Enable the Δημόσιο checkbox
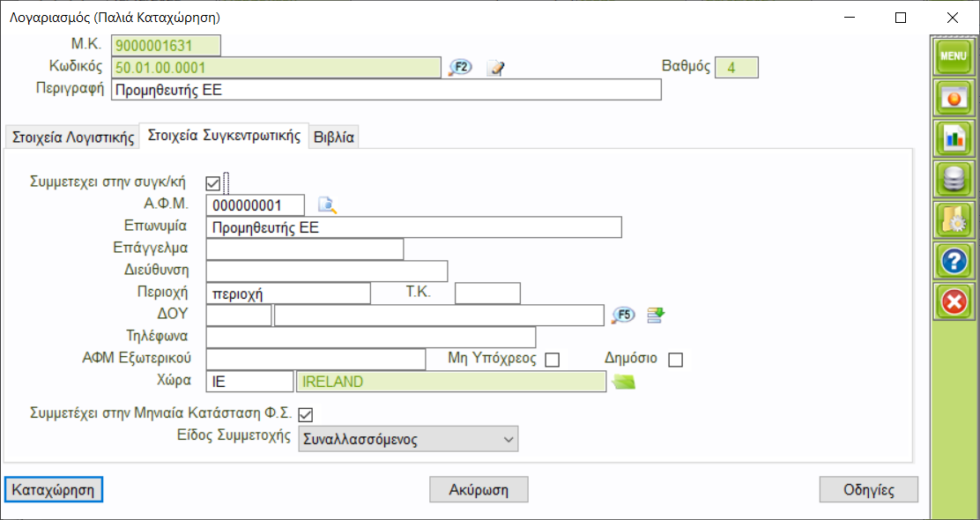The image size is (980, 520). [x=676, y=360]
